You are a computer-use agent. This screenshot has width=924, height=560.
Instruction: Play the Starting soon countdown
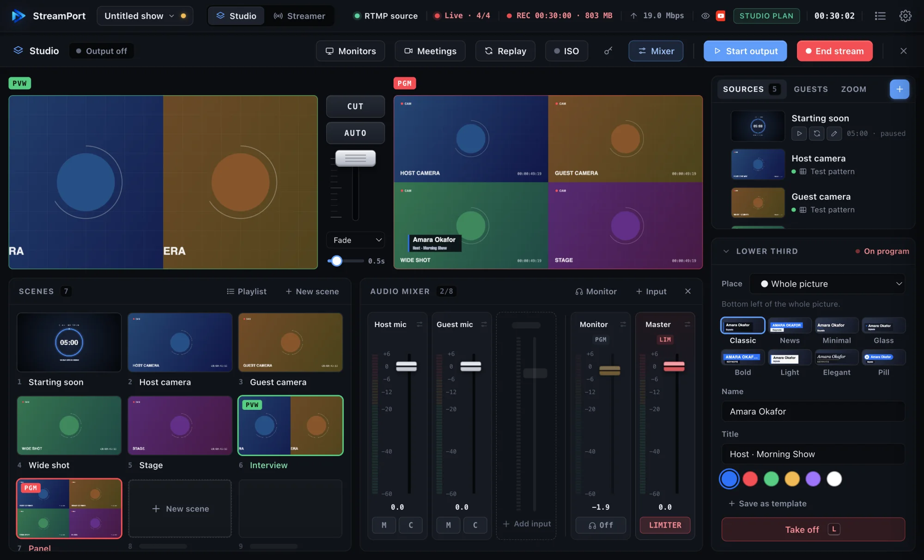click(x=799, y=134)
